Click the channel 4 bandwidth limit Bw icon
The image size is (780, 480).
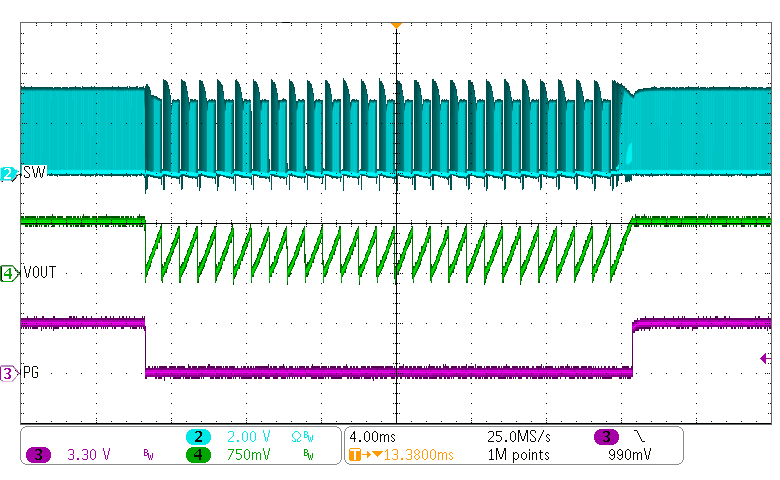[x=309, y=456]
